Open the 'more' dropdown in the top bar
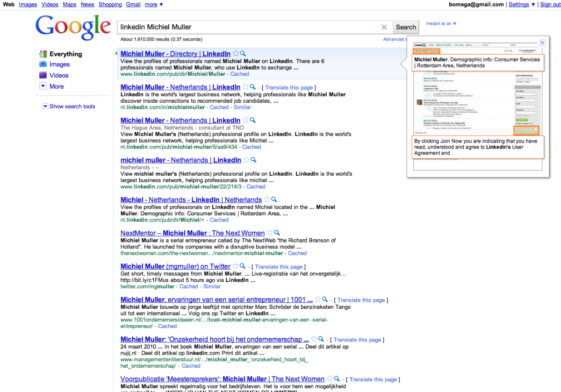Screen dimensions: 561x392 [154, 4]
